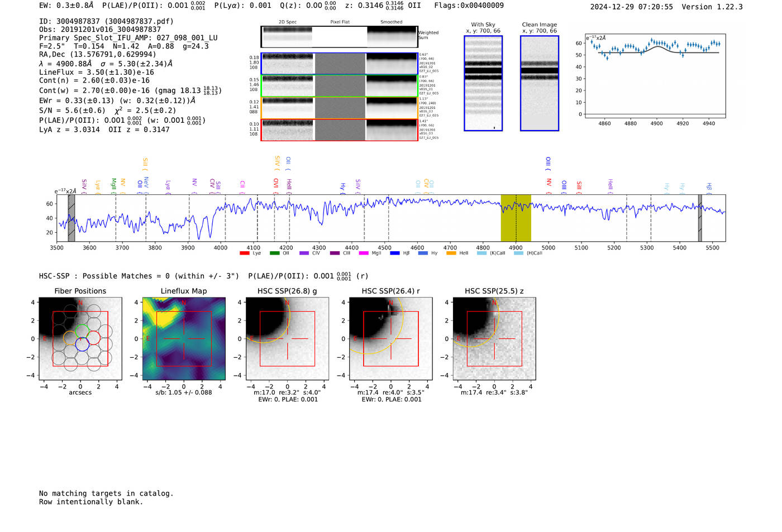Click the gray hatched region near 3550
The width and height of the screenshot is (782, 532).
pos(71,218)
